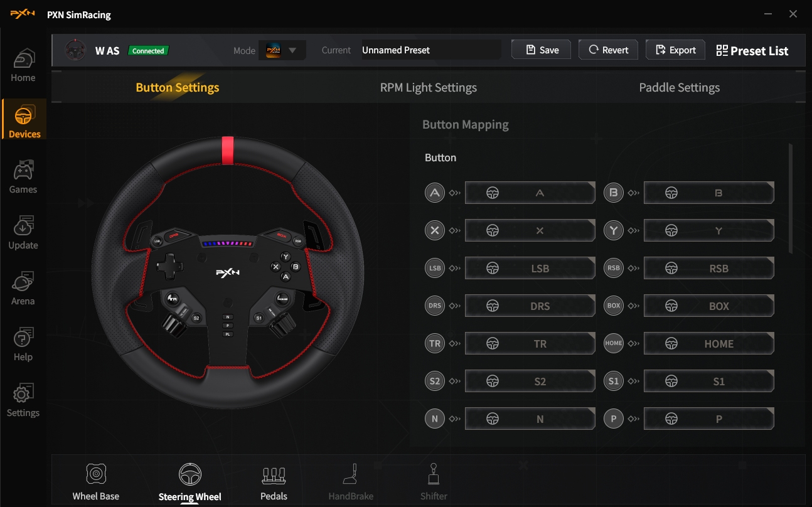This screenshot has width=812, height=507.
Task: Go to the Update section
Action: pos(23,233)
